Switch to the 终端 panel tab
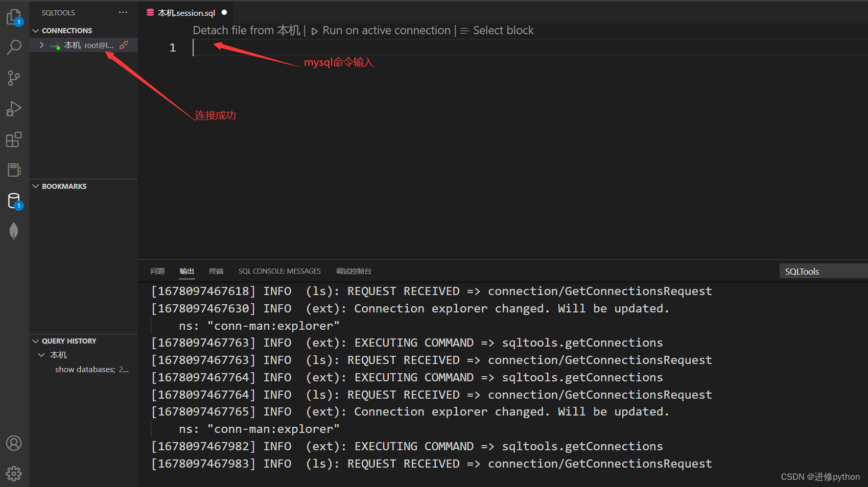 pyautogui.click(x=216, y=271)
